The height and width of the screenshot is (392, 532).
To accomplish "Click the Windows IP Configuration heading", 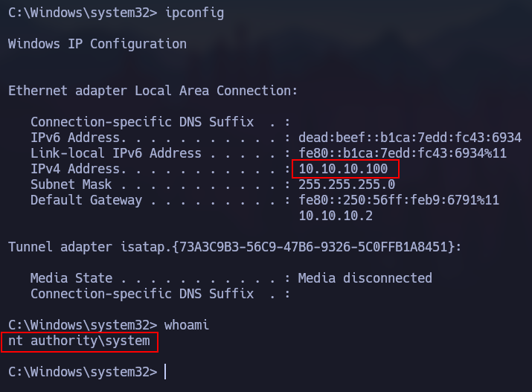I will 97,44.
